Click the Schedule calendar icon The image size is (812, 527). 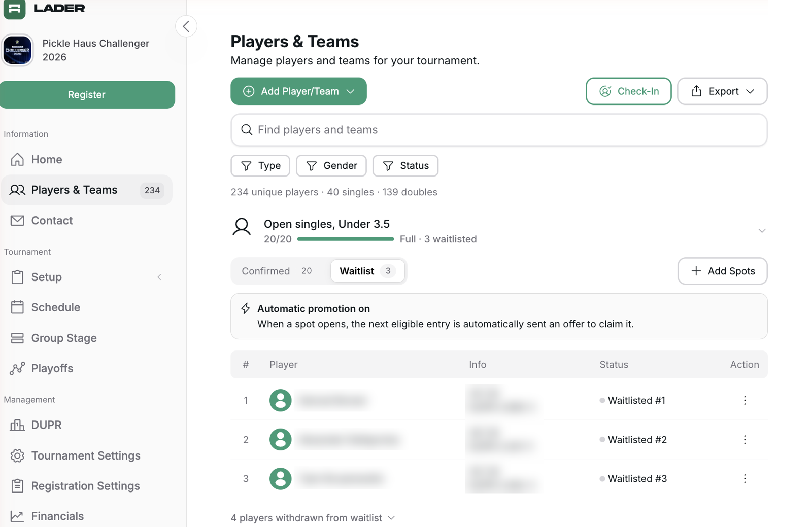pyautogui.click(x=17, y=307)
